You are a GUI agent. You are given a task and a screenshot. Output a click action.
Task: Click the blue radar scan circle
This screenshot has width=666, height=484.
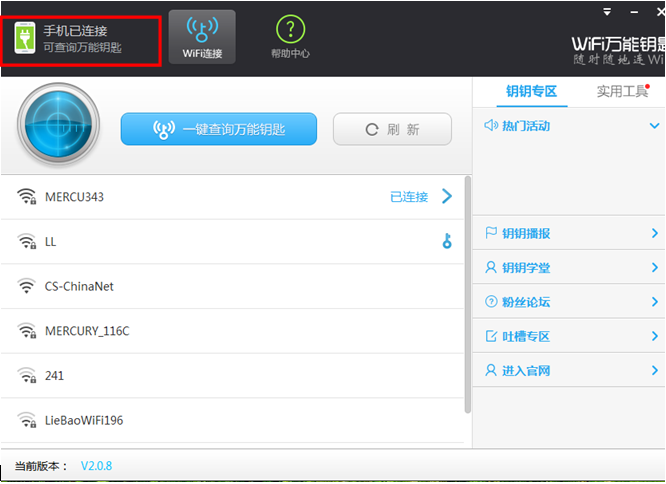tap(59, 124)
